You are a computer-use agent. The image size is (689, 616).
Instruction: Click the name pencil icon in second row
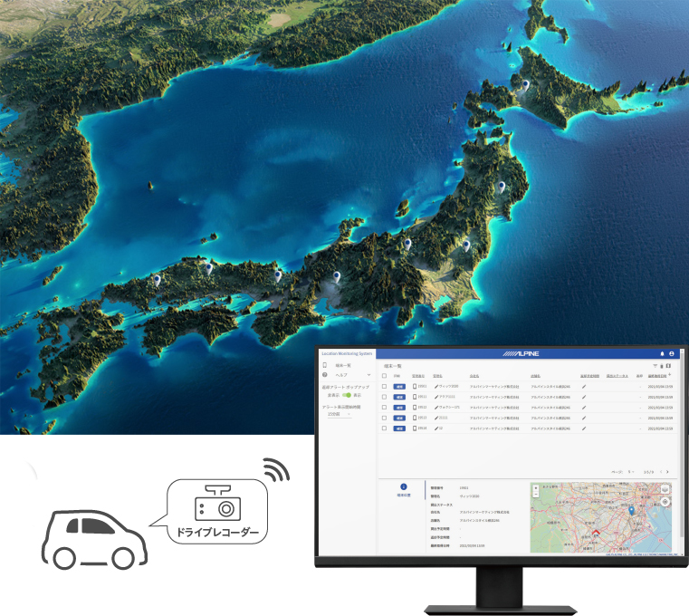[x=436, y=397]
